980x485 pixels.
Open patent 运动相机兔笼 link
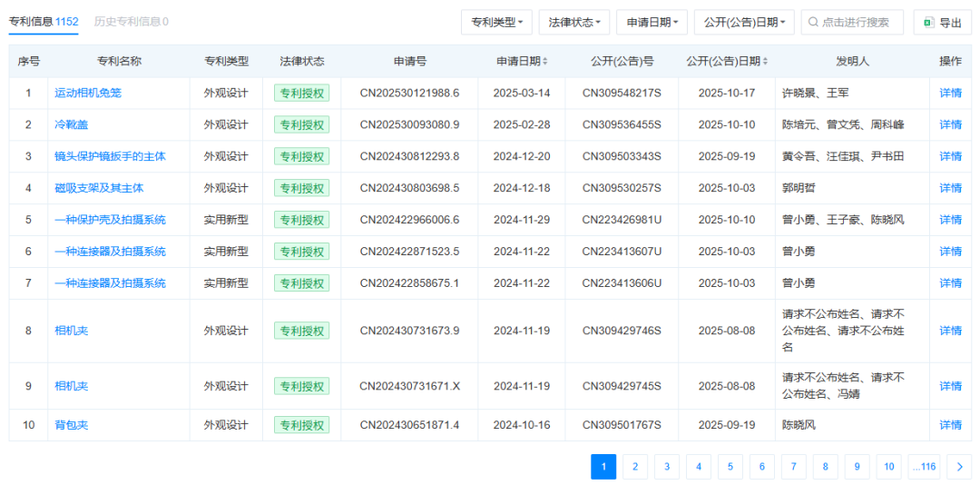coord(87,93)
